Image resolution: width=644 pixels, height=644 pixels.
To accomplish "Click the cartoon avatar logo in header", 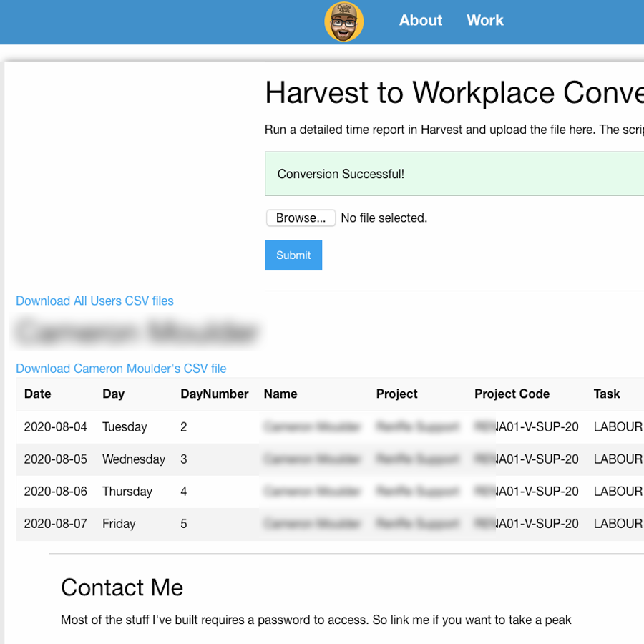I will coord(344,21).
